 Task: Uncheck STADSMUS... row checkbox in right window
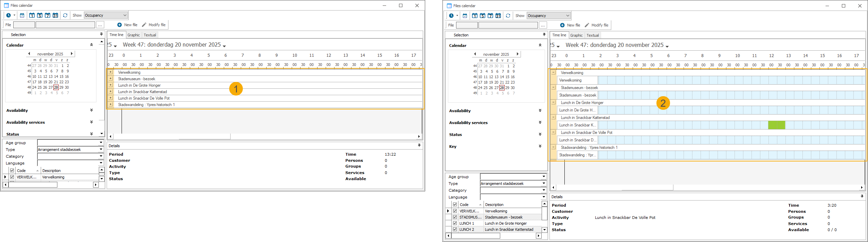pyautogui.click(x=455, y=217)
